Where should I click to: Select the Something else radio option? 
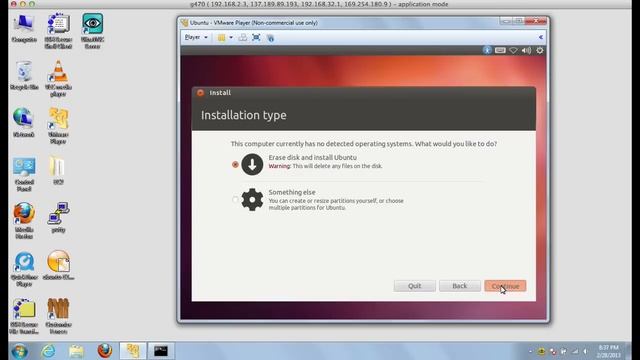(235, 200)
